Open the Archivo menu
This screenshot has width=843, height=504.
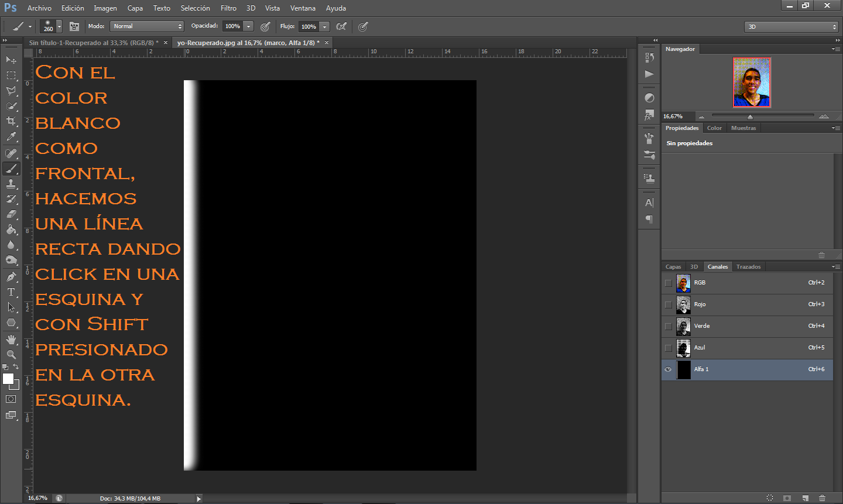pyautogui.click(x=39, y=8)
